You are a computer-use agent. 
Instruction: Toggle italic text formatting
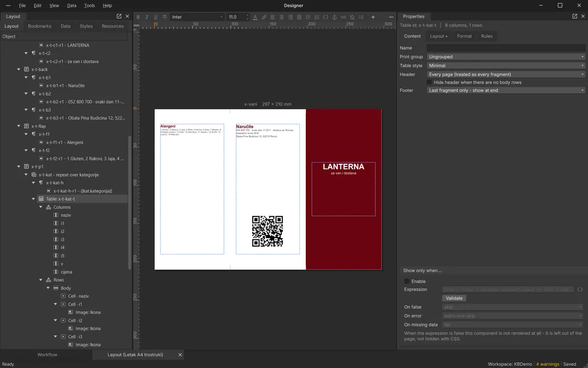pyautogui.click(x=146, y=17)
